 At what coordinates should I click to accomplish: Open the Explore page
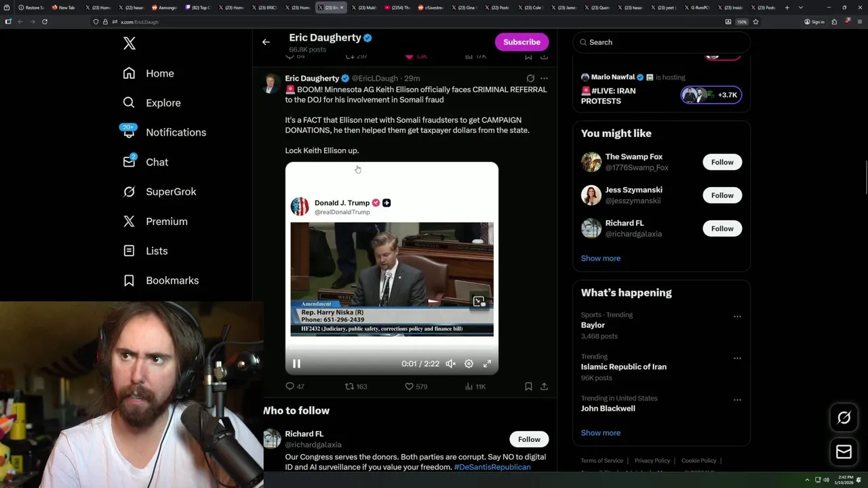pos(152,103)
